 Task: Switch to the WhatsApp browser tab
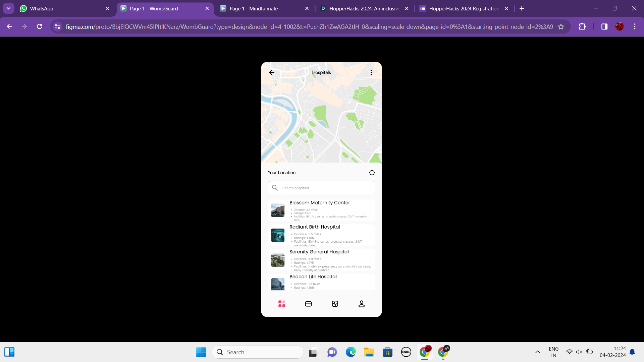point(42,9)
